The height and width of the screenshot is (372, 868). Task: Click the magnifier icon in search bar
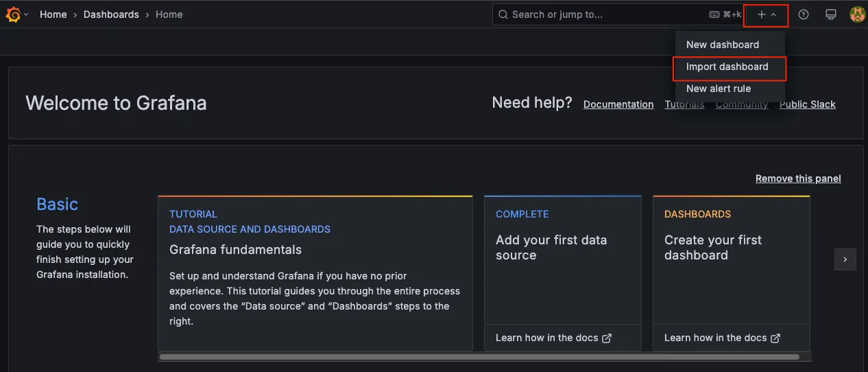click(x=503, y=14)
